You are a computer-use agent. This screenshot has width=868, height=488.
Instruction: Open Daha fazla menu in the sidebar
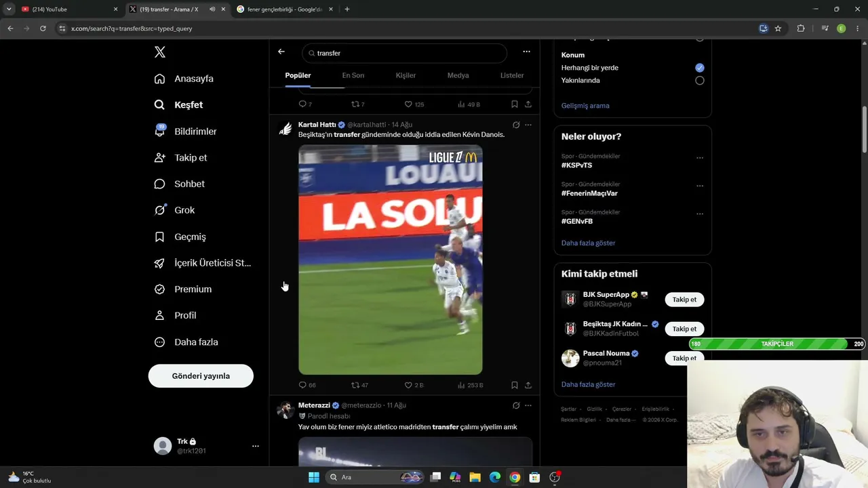pos(186,342)
